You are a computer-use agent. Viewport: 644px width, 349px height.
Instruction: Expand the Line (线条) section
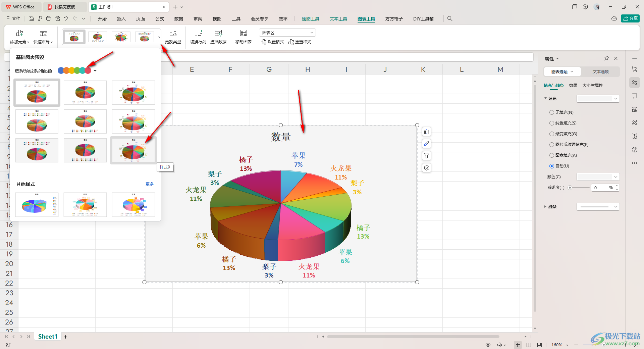tap(545, 207)
